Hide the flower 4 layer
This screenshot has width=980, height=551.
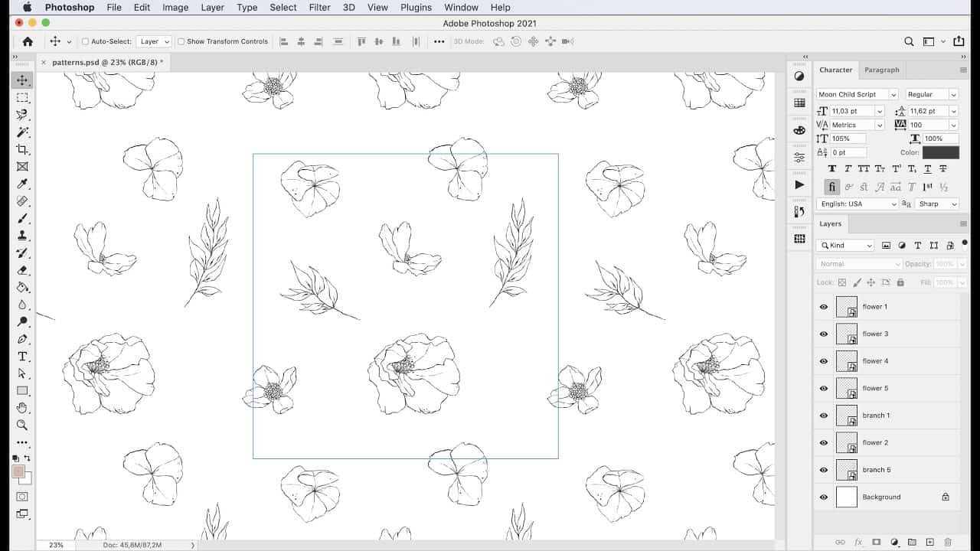[x=824, y=361]
